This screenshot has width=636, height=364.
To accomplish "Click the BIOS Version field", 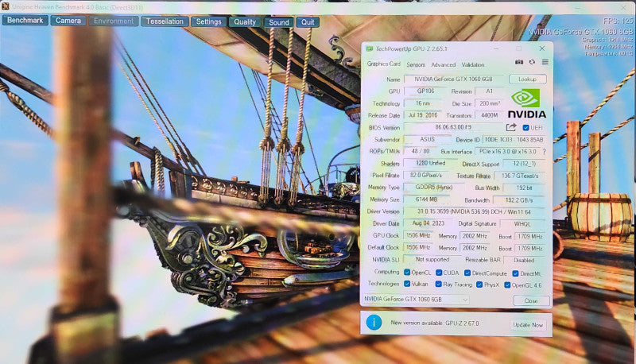I will [453, 127].
